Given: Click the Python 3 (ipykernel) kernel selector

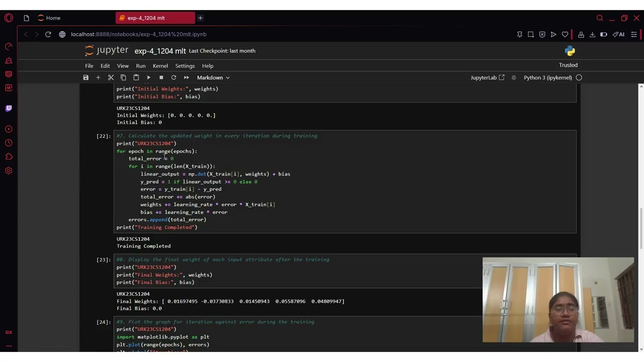Looking at the screenshot, I should click(x=547, y=77).
